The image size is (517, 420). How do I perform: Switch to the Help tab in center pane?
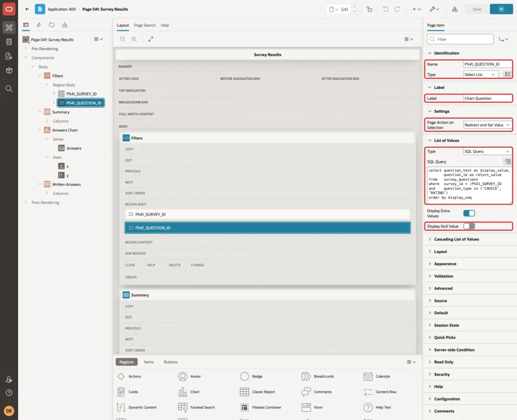coord(165,25)
